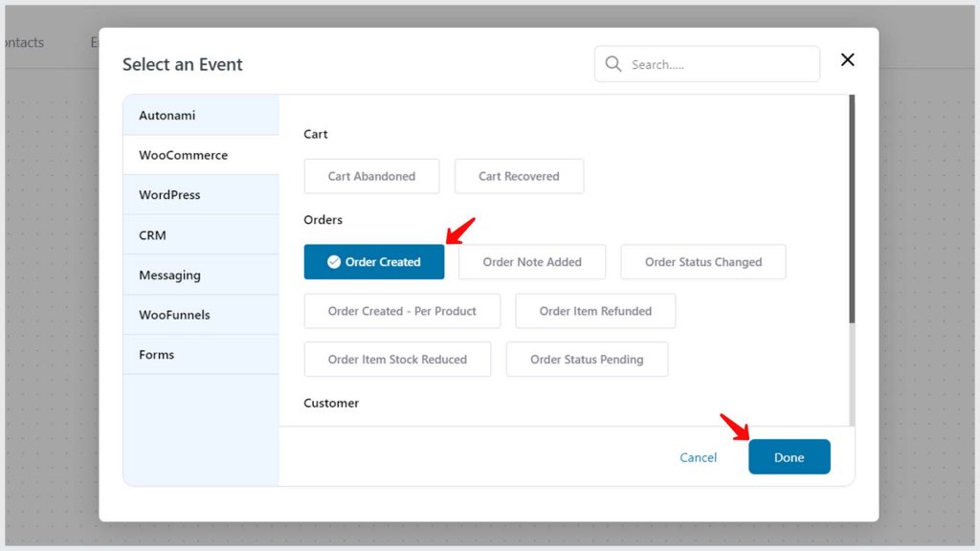The width and height of the screenshot is (980, 551).
Task: Open the Autonami category
Action: pyautogui.click(x=167, y=114)
